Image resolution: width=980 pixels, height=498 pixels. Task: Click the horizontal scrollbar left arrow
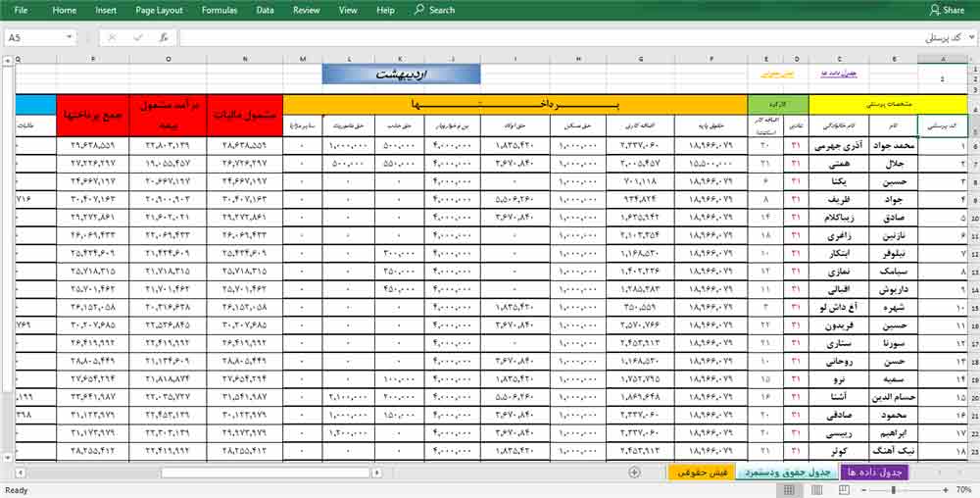click(20, 473)
